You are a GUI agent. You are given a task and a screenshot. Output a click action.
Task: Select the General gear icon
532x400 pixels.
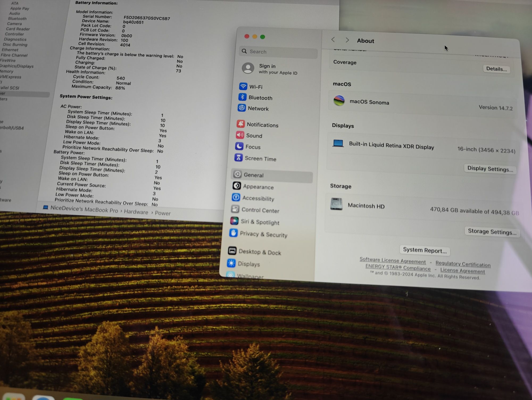click(x=237, y=174)
